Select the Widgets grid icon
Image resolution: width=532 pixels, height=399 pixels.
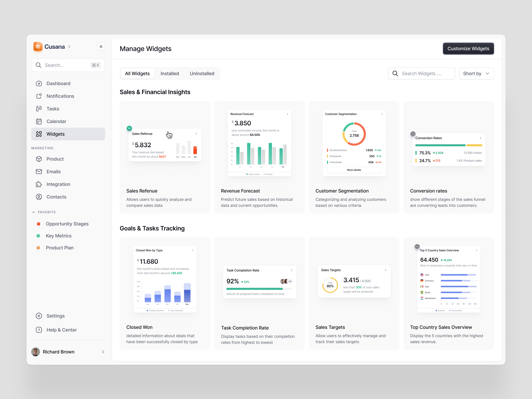(x=39, y=134)
